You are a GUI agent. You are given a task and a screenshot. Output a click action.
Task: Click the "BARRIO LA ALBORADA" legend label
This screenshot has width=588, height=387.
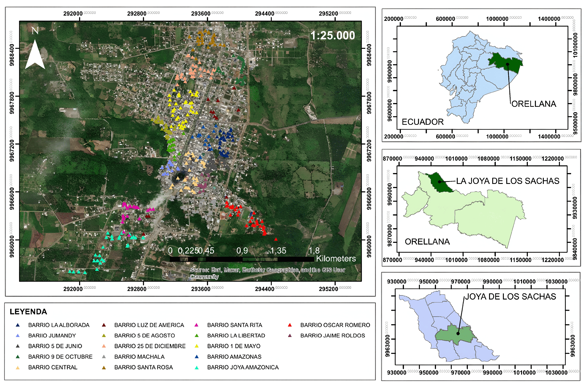(59, 325)
